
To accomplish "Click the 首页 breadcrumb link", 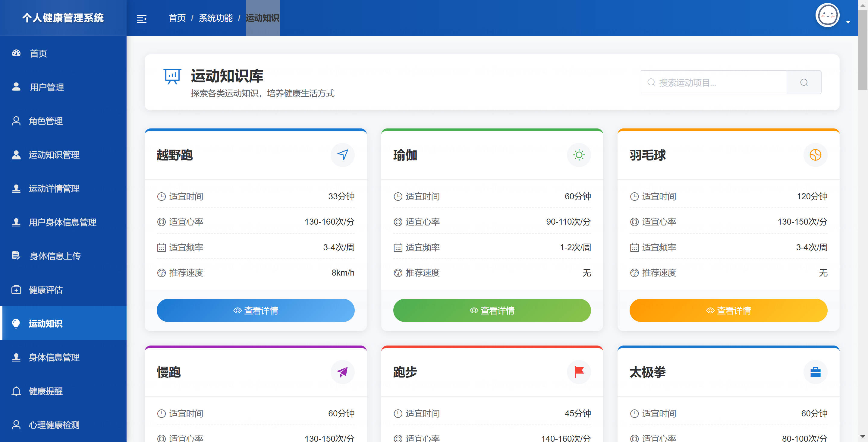I will 177,18.
